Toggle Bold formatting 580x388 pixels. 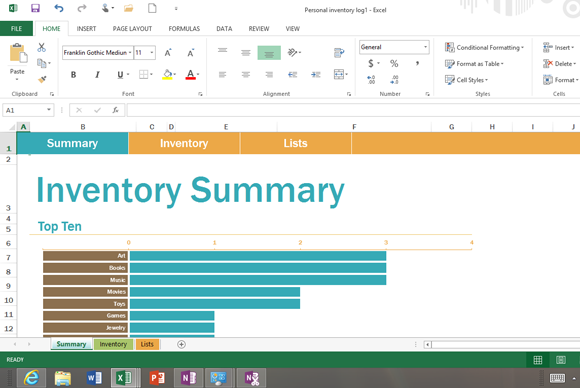tap(73, 75)
